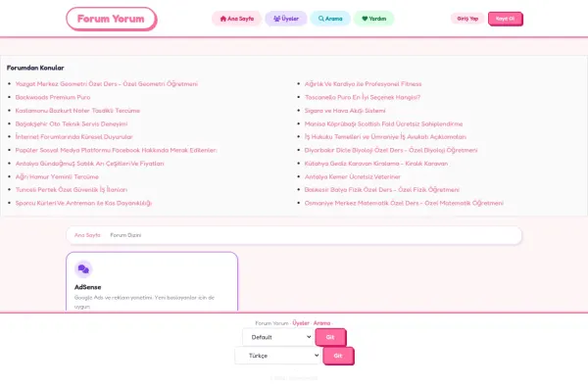Click Git button beside Default dropdown

[x=330, y=337]
